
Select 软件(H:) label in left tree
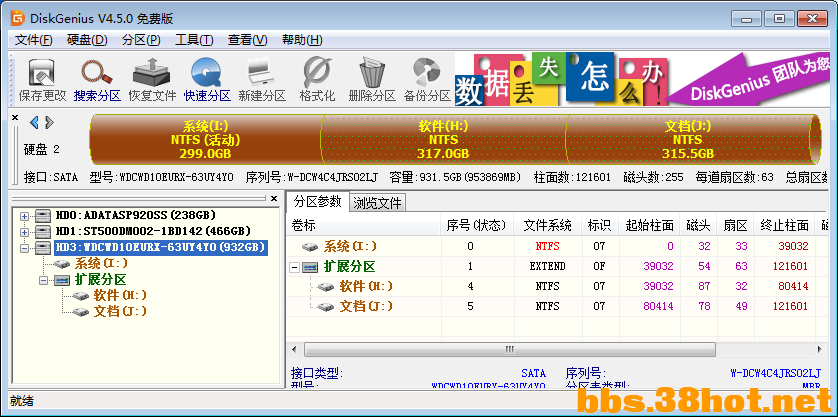click(x=120, y=295)
